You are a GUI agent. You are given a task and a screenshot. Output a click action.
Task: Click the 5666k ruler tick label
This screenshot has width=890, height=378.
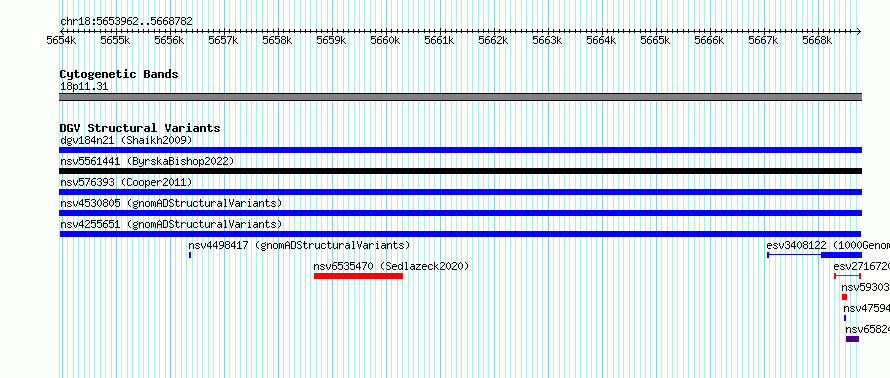click(710, 41)
